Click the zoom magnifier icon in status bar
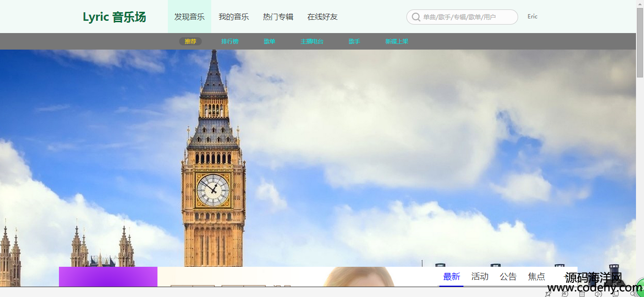 coord(633,294)
